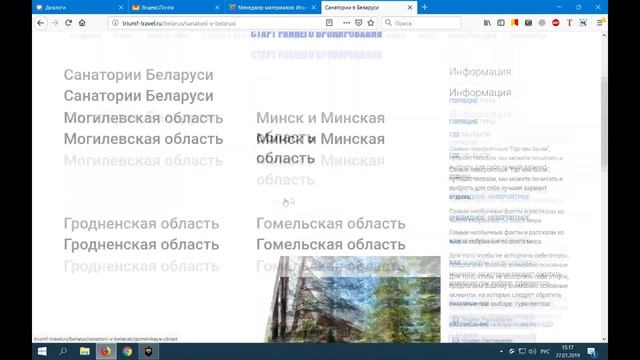The image size is (640, 360).
Task: Show site information icon in address bar
Action: pos(115,23)
